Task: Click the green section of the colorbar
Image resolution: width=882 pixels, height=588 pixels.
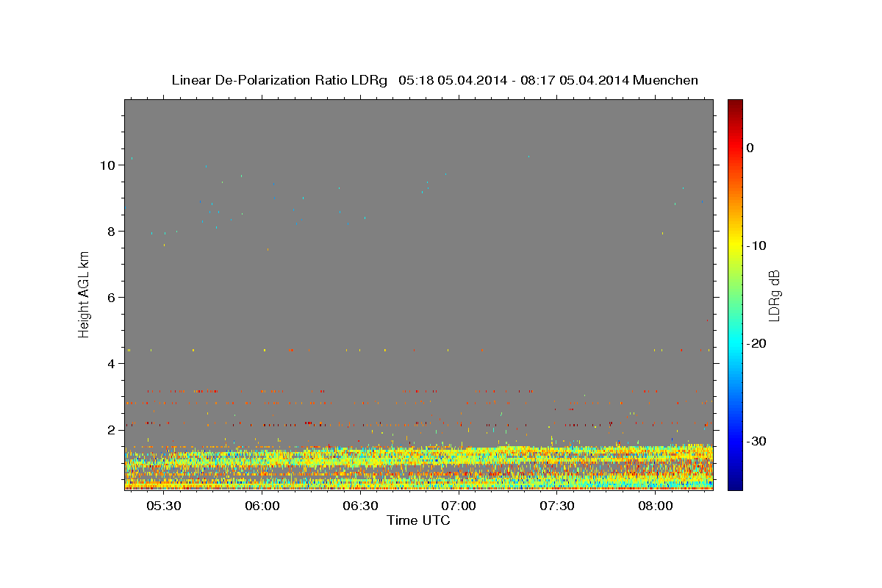Action: coord(735,294)
